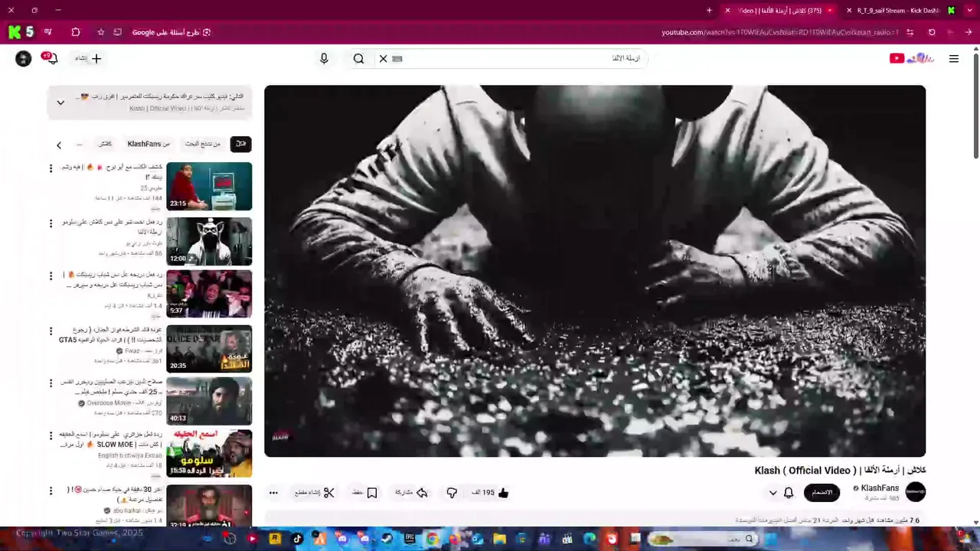Open the notifications bell with 9+ badge
Screen dimensions: 980x551
(51, 58)
